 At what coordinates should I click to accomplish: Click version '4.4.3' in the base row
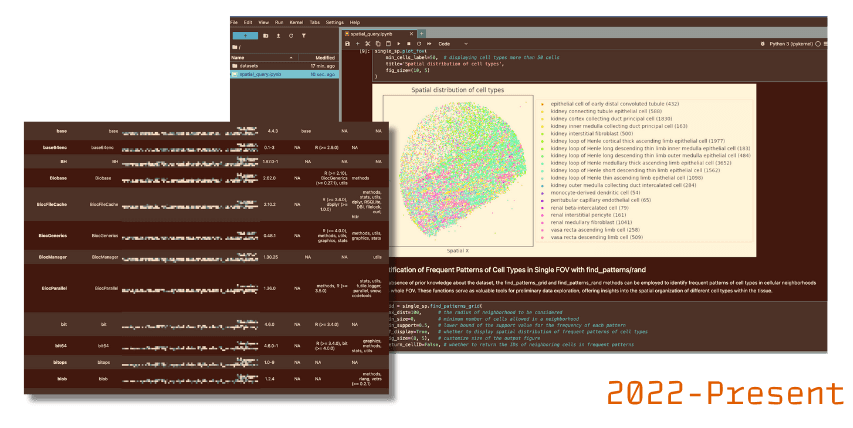pyautogui.click(x=273, y=131)
